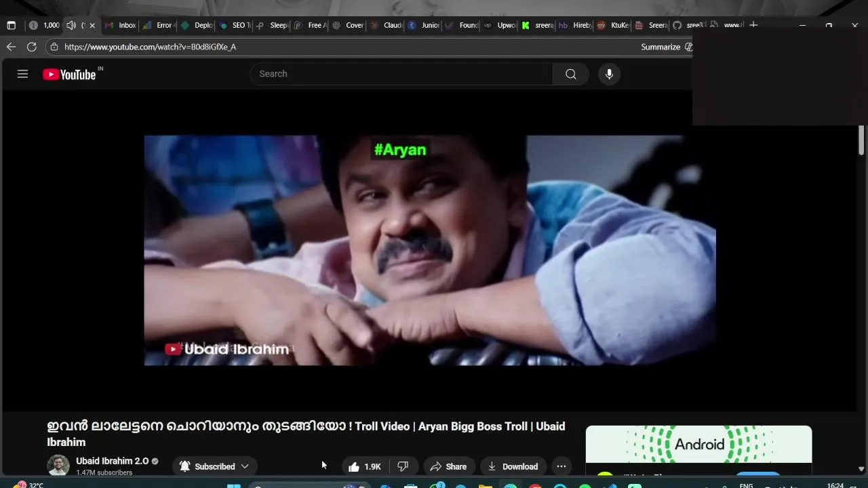Open a new tab with plus icon
Image resolution: width=868 pixels, height=488 pixels.
click(x=753, y=25)
